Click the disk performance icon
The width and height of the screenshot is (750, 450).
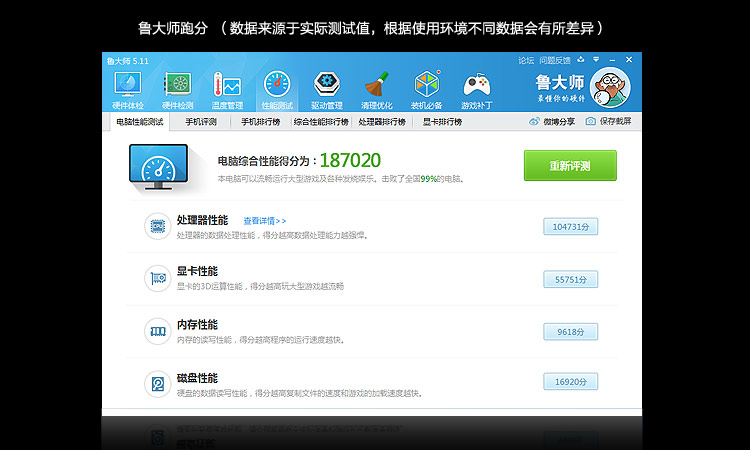point(157,384)
